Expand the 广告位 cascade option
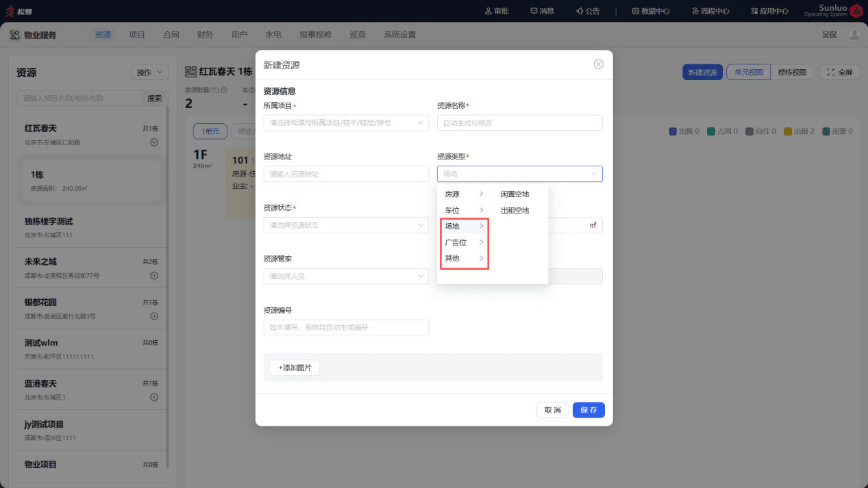 coord(464,242)
